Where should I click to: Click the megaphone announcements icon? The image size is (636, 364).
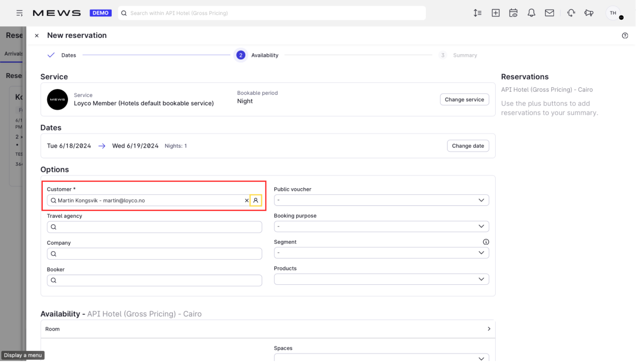(589, 13)
